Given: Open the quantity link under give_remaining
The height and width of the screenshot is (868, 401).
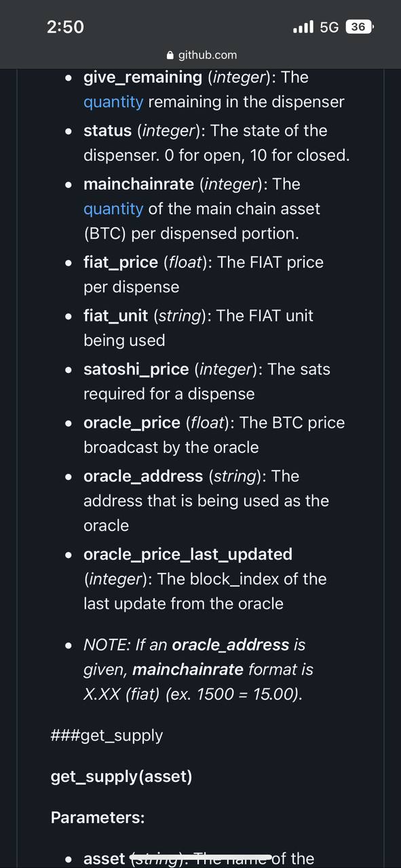Looking at the screenshot, I should click(x=113, y=102).
